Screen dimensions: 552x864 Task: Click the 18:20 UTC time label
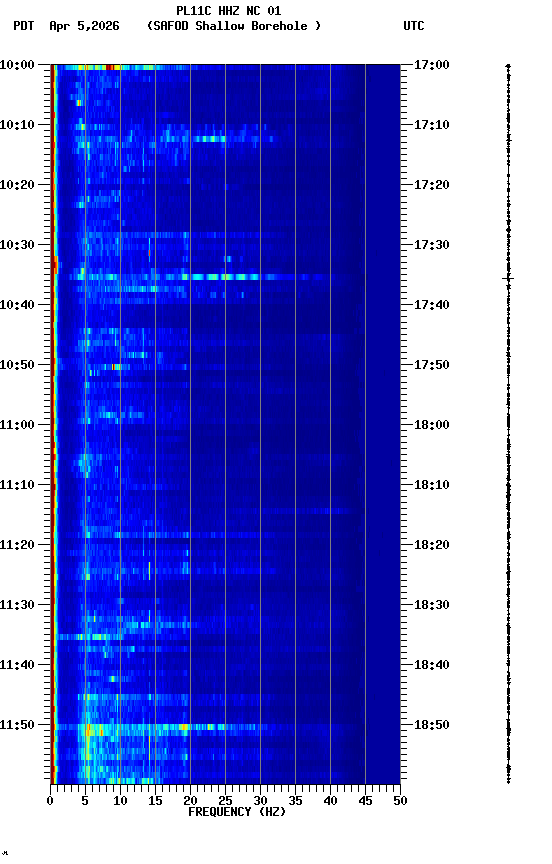click(x=432, y=545)
